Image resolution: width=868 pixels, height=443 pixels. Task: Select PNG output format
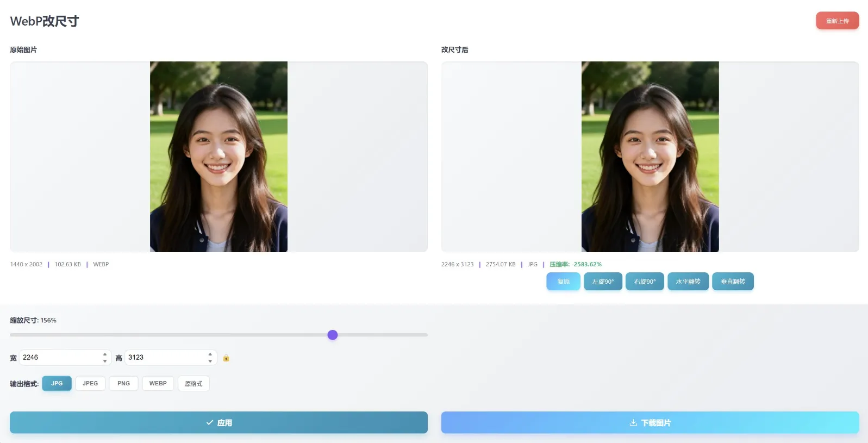123,383
